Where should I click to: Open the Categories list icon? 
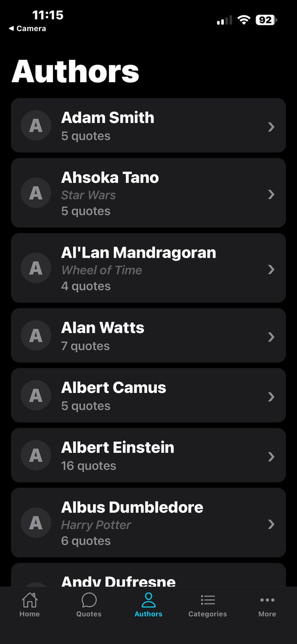[207, 599]
